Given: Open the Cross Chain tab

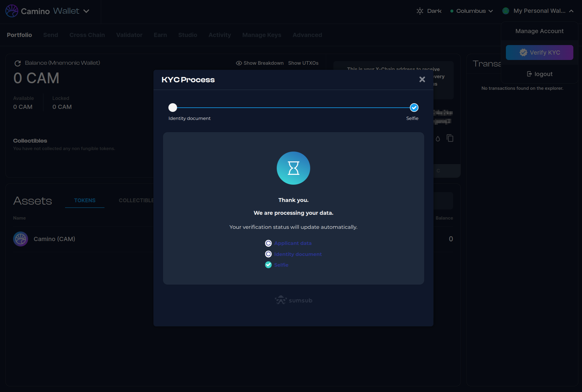Looking at the screenshot, I should pyautogui.click(x=87, y=35).
